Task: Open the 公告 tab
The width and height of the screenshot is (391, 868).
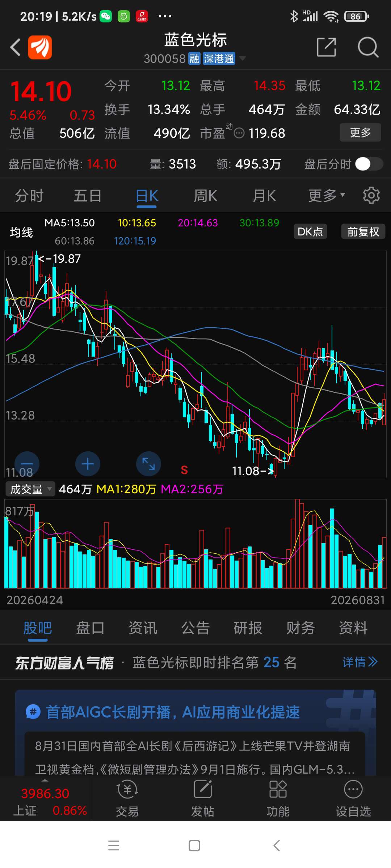Action: point(195,628)
